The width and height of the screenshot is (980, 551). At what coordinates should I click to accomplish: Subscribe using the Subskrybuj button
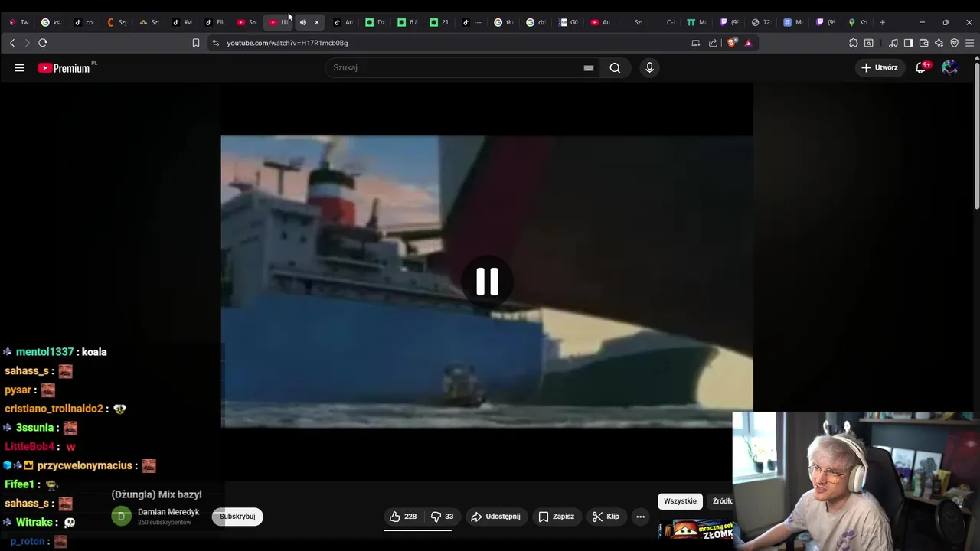click(x=237, y=517)
